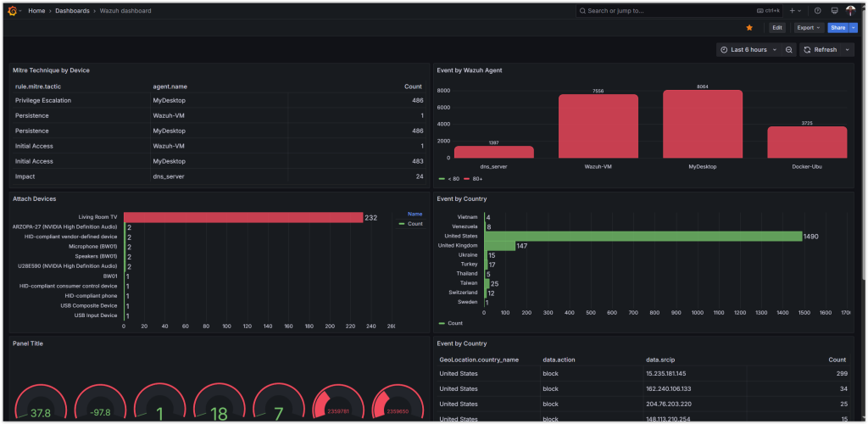Open the news feed monitor icon
Viewport: 868px width, 424px height.
click(x=834, y=10)
